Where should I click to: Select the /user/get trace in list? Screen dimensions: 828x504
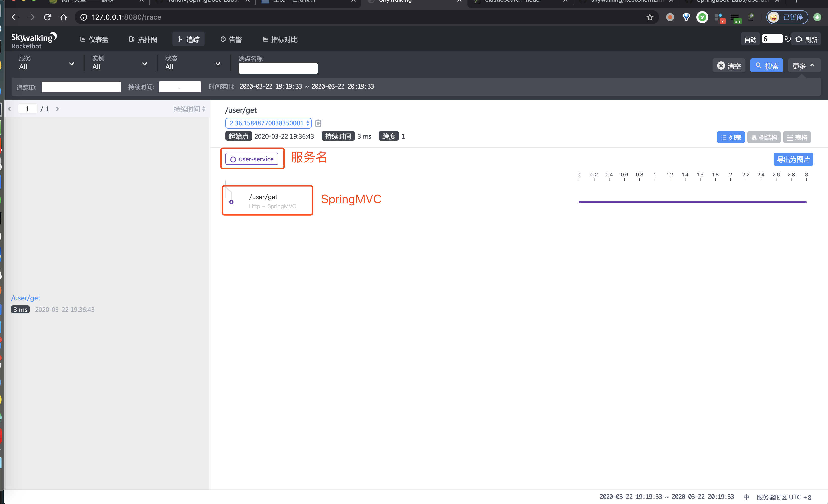[x=107, y=304]
